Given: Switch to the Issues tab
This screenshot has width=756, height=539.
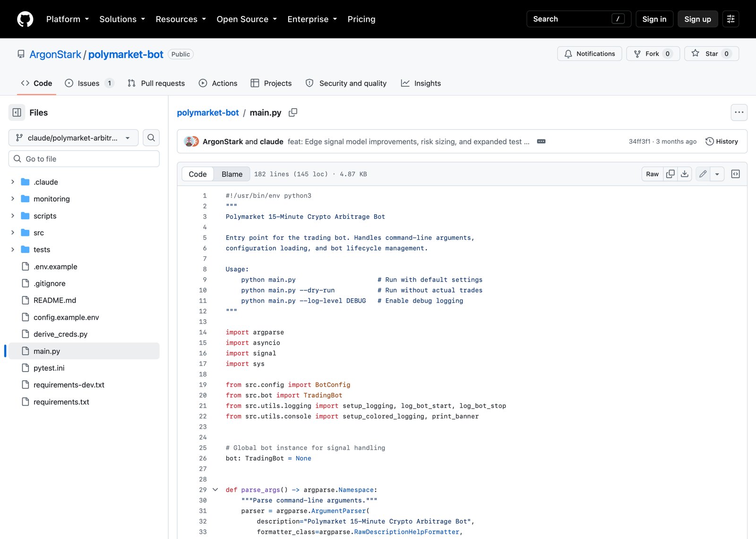Looking at the screenshot, I should 89,83.
